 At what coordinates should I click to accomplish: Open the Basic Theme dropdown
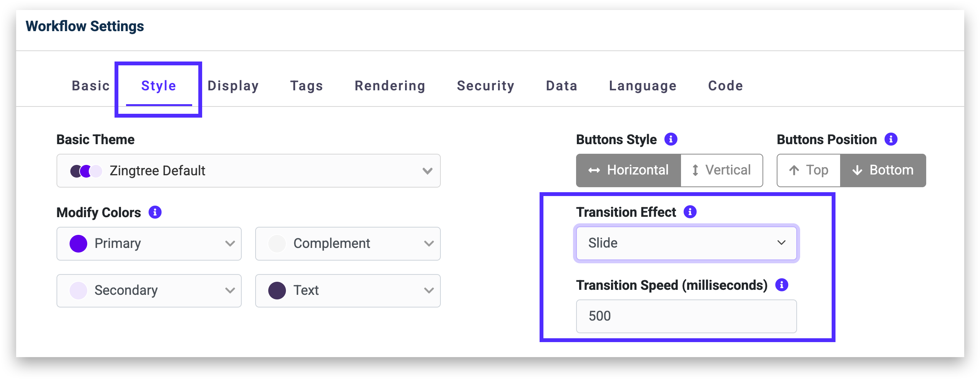coord(248,171)
